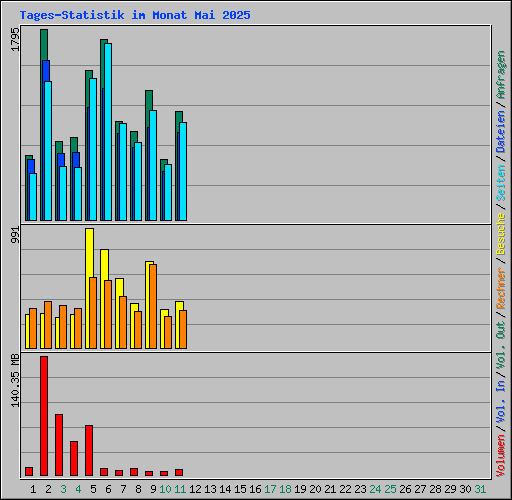Image resolution: width=512 pixels, height=500 pixels.
Task: Click green weekend day label "11"
Action: click(x=180, y=489)
